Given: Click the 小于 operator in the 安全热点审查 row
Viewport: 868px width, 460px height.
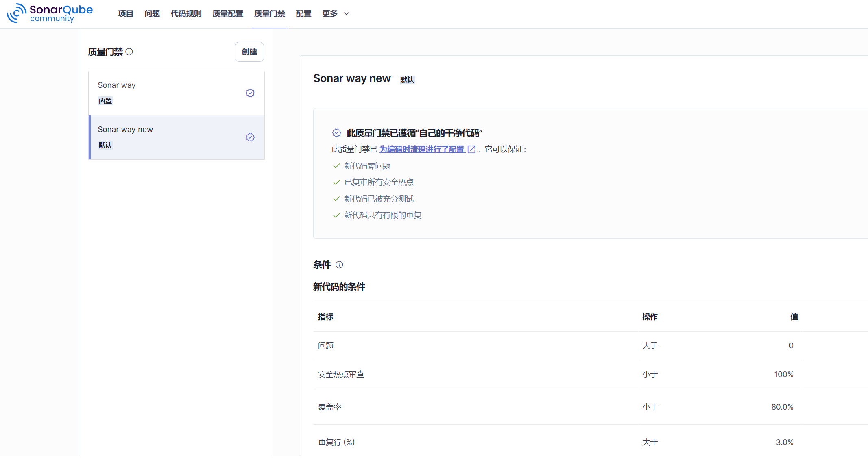Looking at the screenshot, I should tap(650, 375).
